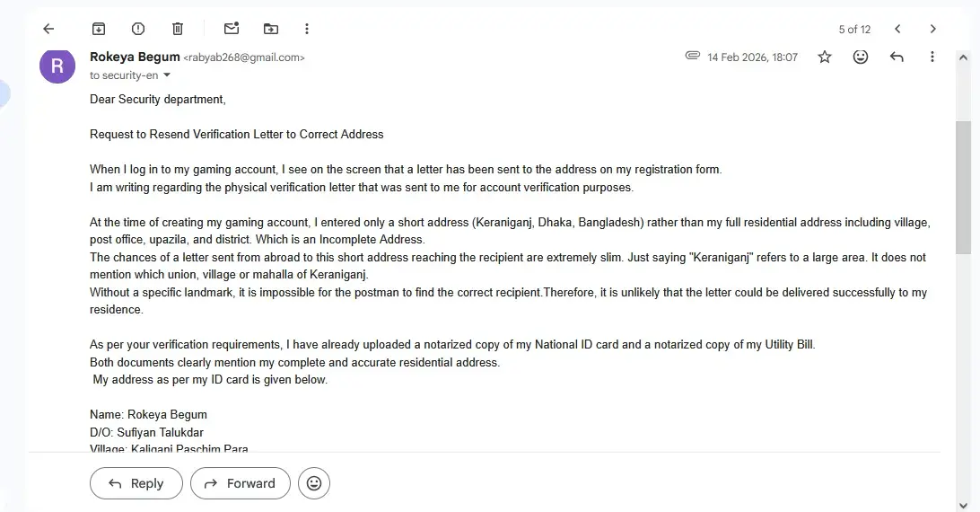Go to the older email using right chevron
This screenshot has height=512, width=980.
click(x=933, y=29)
